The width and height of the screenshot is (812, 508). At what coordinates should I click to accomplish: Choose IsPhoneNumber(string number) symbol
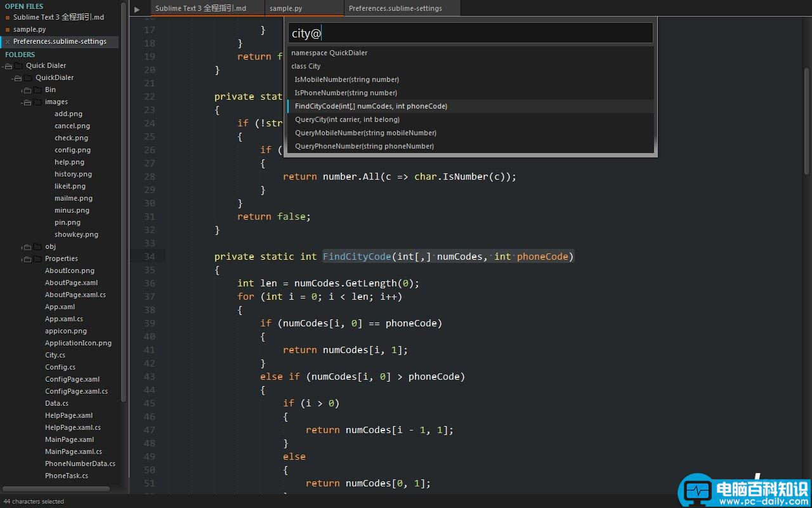(470, 93)
